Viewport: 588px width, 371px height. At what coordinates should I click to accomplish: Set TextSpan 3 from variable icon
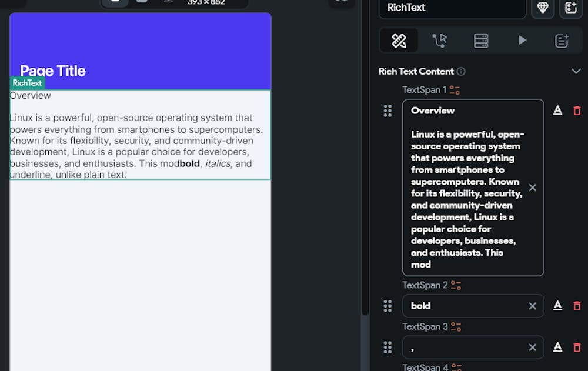coord(456,327)
